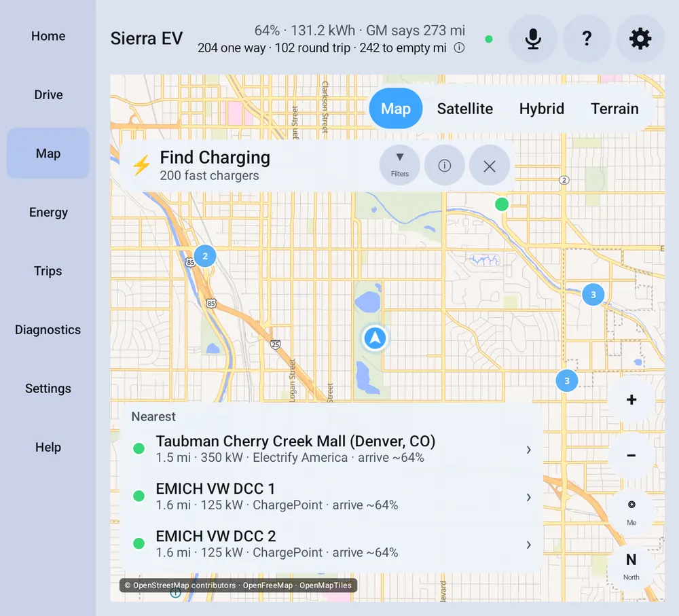Open Help in sidebar
Viewport: 679px width, 616px height.
click(48, 447)
